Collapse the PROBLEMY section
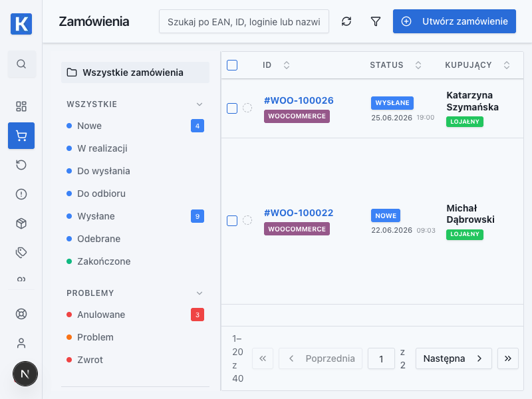Screen dimensions: 532x399 pos(199,293)
